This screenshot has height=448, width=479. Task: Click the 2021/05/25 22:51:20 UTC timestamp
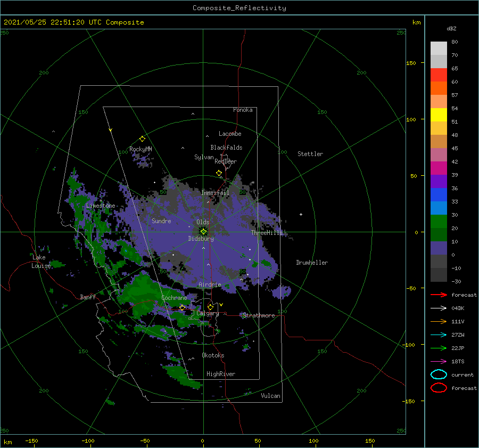tap(53, 22)
